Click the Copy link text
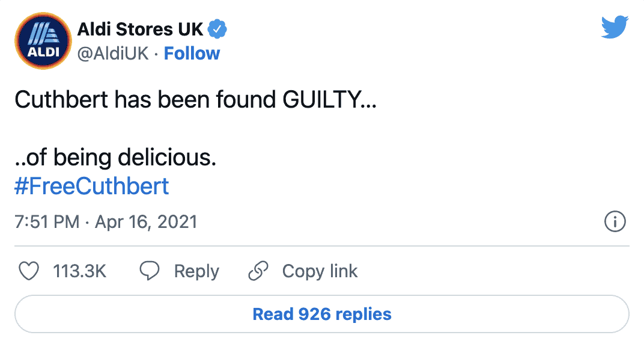 pos(320,271)
